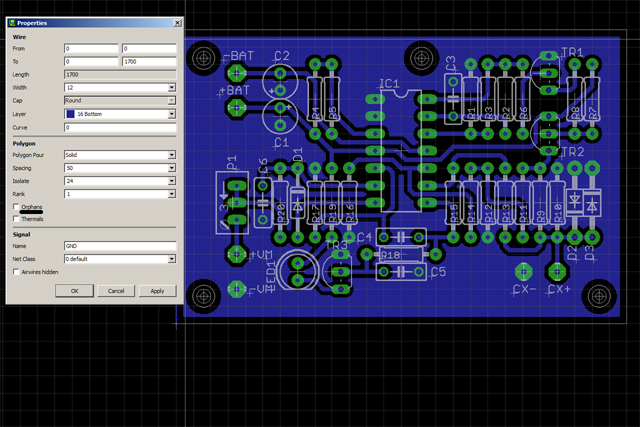Open the Width dropdown
The height and width of the screenshot is (427, 640).
[172, 88]
